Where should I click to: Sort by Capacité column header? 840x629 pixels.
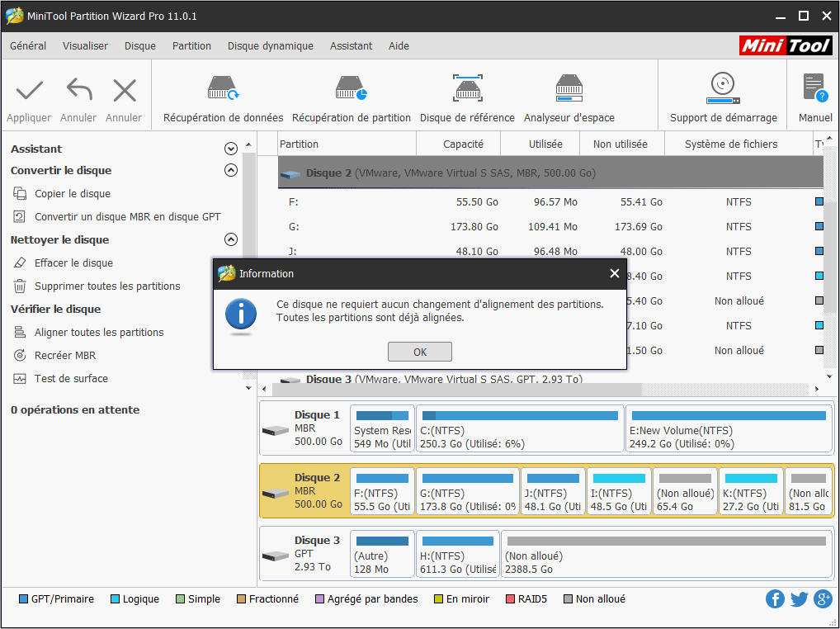(x=459, y=144)
